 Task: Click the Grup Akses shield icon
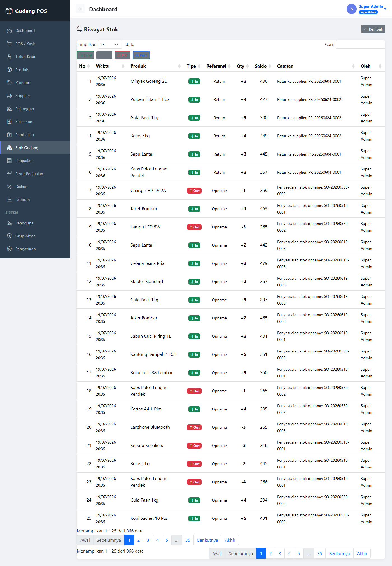coord(9,236)
